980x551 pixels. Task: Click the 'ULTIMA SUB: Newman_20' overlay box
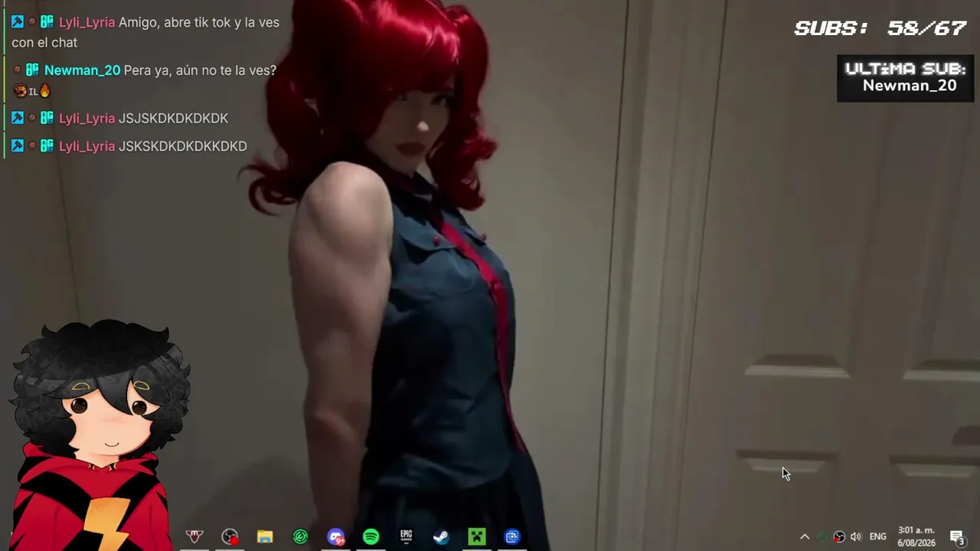pos(905,78)
